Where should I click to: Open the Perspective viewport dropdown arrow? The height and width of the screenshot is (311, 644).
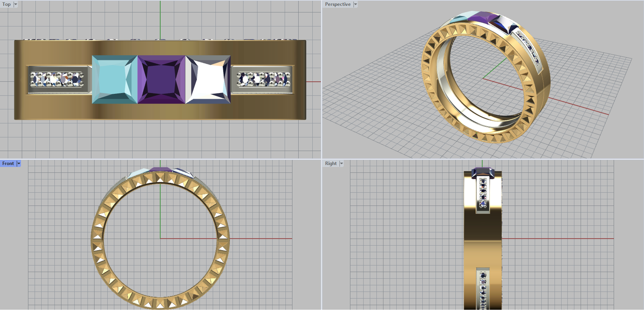pyautogui.click(x=355, y=4)
